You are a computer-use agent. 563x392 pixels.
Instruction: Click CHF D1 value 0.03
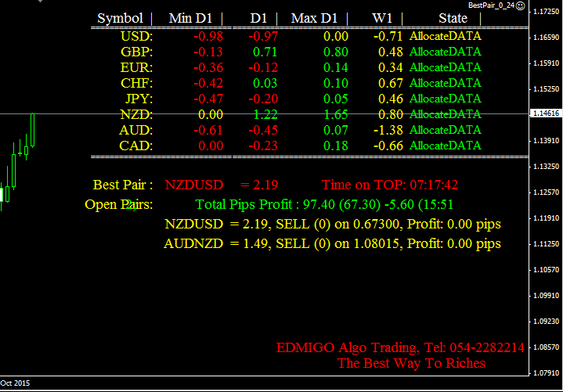pyautogui.click(x=265, y=83)
